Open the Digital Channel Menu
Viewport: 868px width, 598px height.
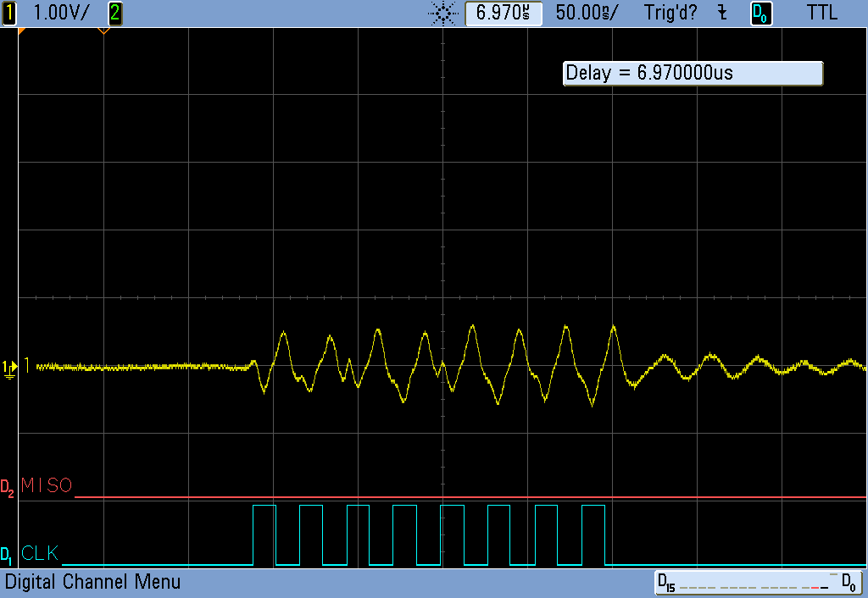tap(92, 583)
